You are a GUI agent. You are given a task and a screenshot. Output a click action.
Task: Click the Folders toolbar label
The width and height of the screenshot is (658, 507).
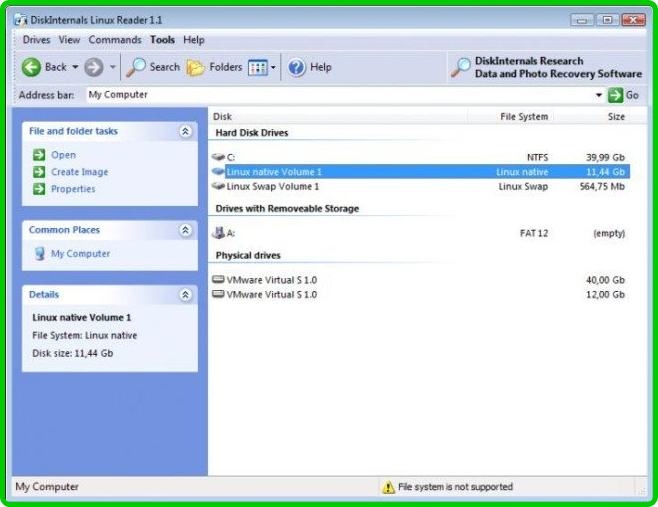pyautogui.click(x=226, y=67)
